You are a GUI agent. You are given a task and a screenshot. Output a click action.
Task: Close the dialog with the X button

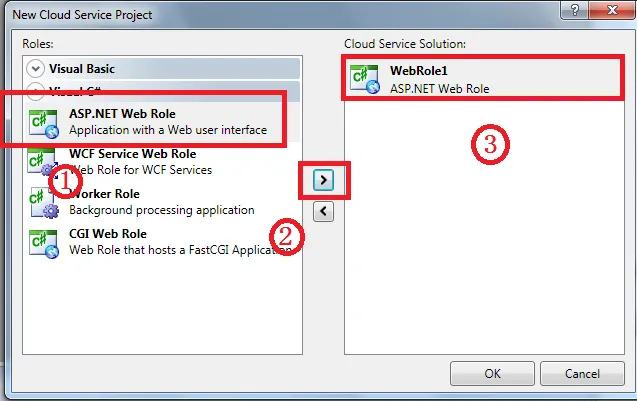click(611, 9)
